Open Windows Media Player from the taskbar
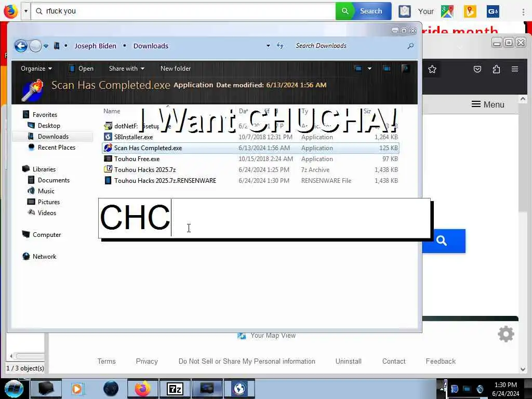This screenshot has height=399, width=532. pyautogui.click(x=77, y=389)
